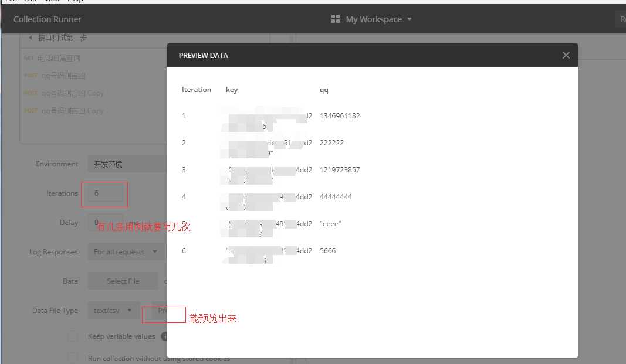This screenshot has width=626, height=364.
Task: Close the Preview Data dialog
Action: click(566, 56)
